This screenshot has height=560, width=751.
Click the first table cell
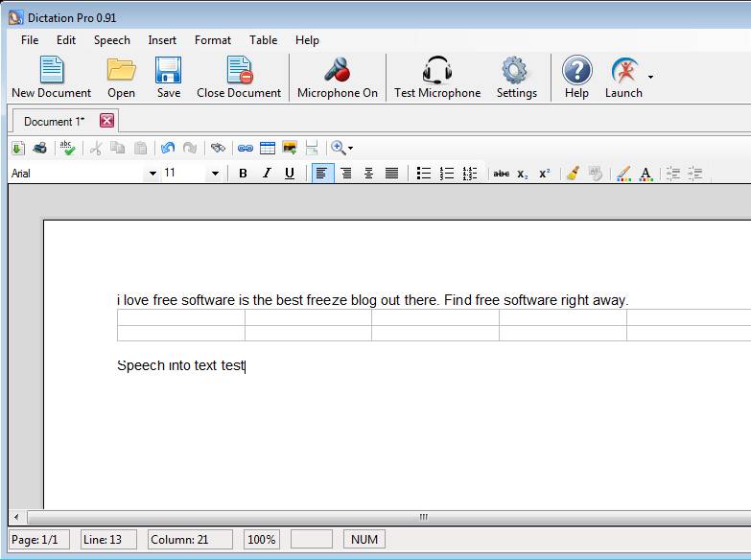point(181,317)
